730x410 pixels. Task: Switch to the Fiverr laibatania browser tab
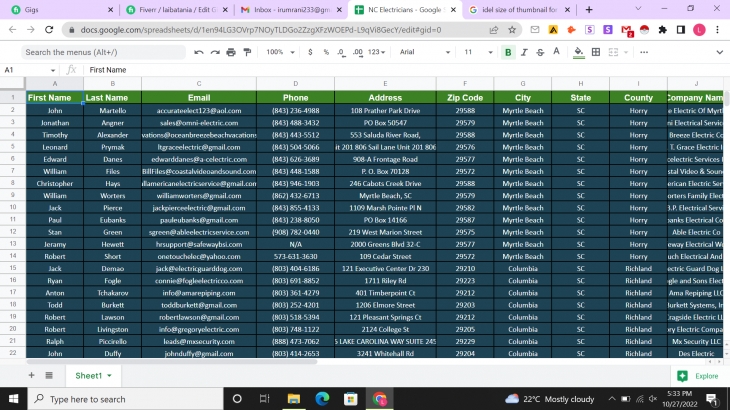click(x=177, y=10)
